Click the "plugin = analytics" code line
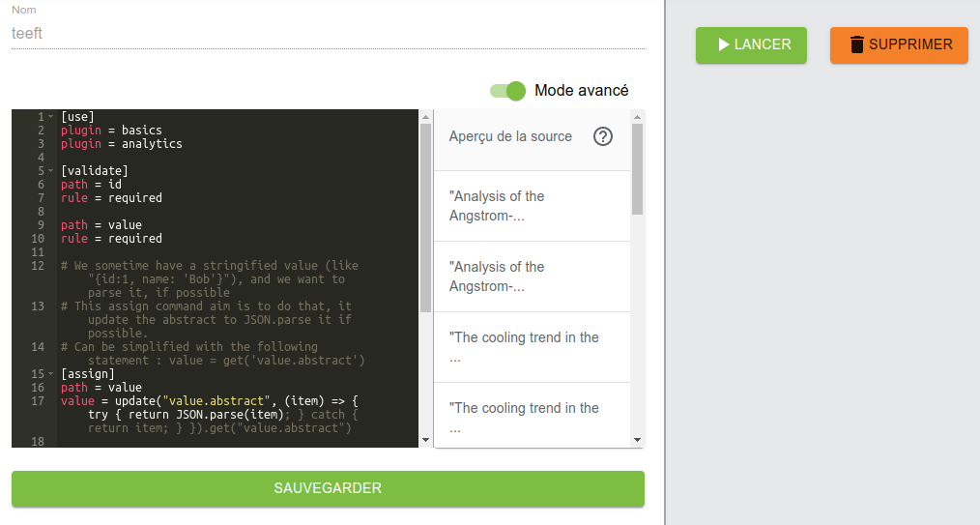The width and height of the screenshot is (980, 525). tap(122, 144)
